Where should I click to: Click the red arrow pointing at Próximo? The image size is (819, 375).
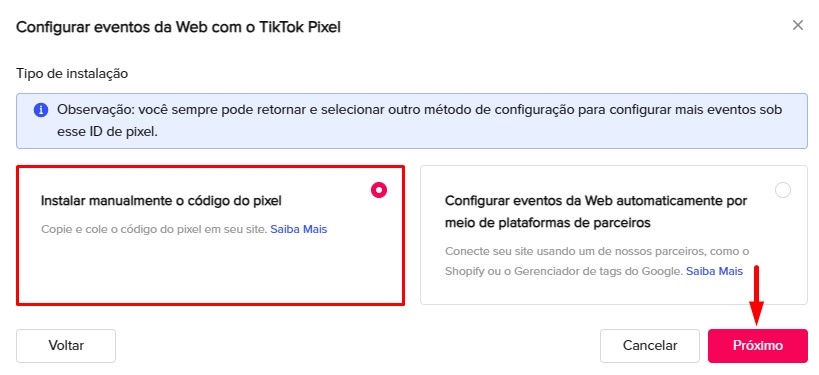756,296
